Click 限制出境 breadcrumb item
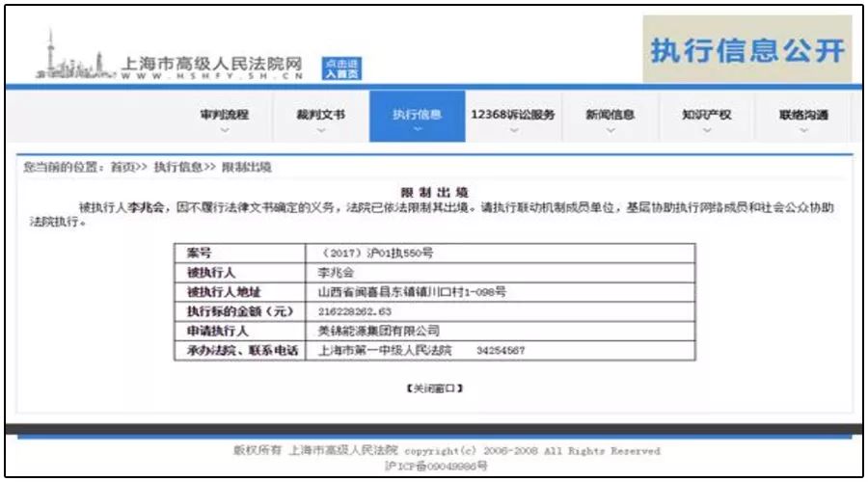 tap(246, 167)
